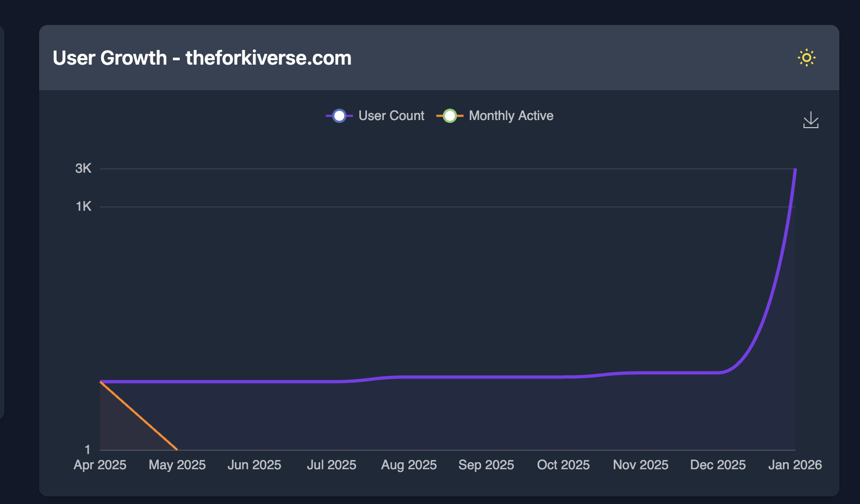Click the Nov 2025 axis label

coord(640,465)
